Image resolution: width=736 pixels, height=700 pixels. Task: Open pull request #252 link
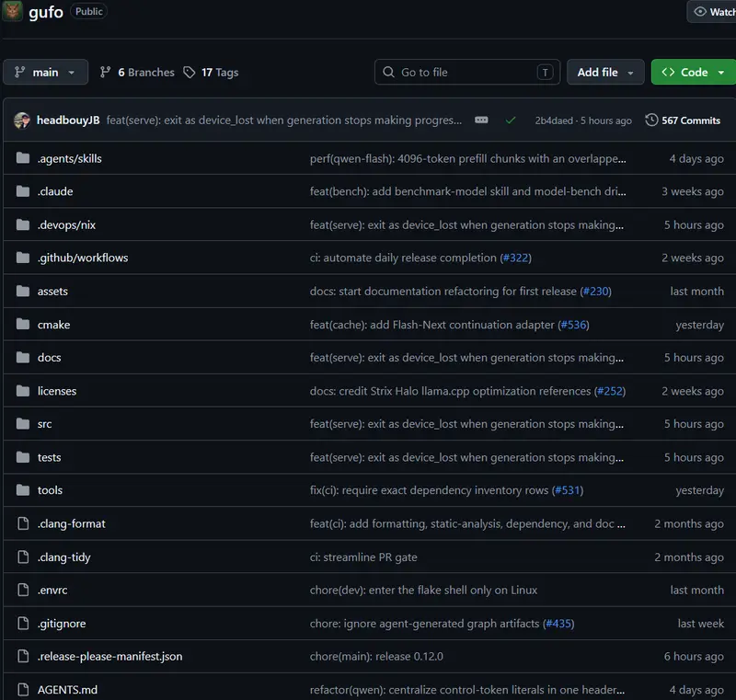point(610,391)
